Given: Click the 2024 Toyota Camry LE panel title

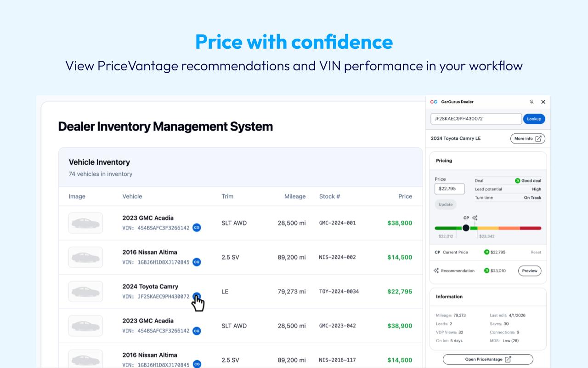Looking at the screenshot, I should (456, 138).
